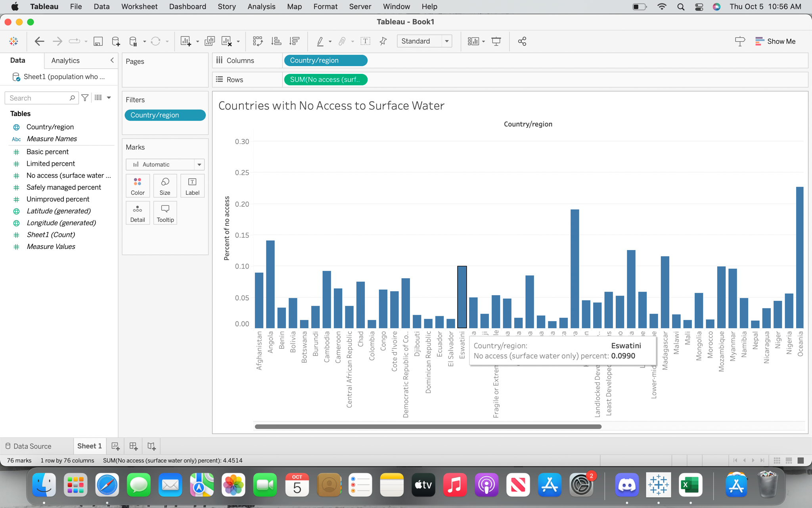Select the Data tab
The image size is (812, 508).
point(17,60)
